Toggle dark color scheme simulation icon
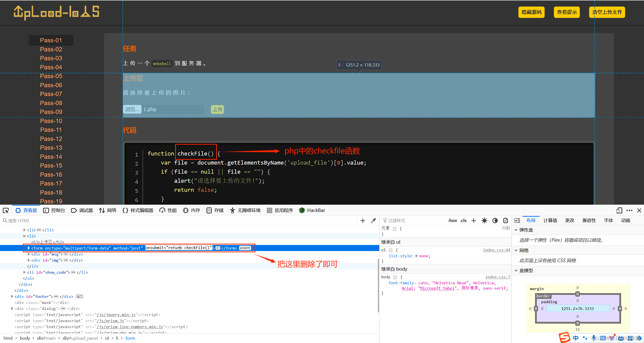The width and height of the screenshot is (644, 343). [x=495, y=221]
